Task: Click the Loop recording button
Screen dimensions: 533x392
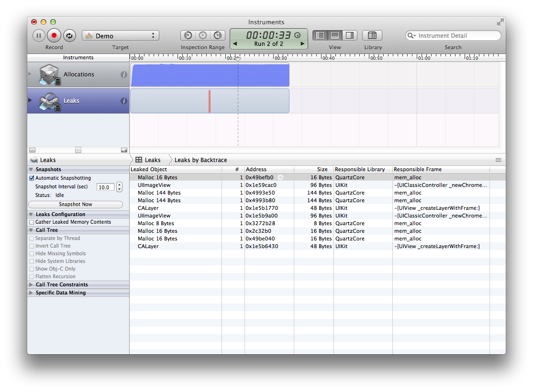Action: pyautogui.click(x=69, y=35)
